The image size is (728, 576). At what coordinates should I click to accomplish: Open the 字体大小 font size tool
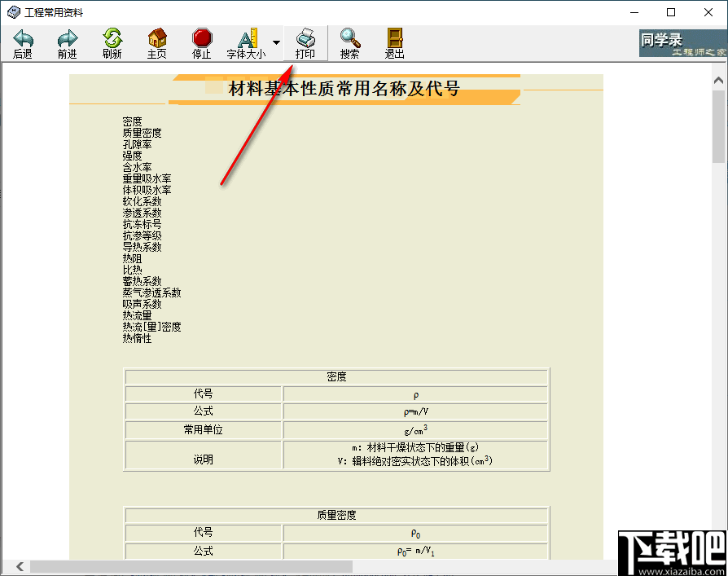(247, 44)
